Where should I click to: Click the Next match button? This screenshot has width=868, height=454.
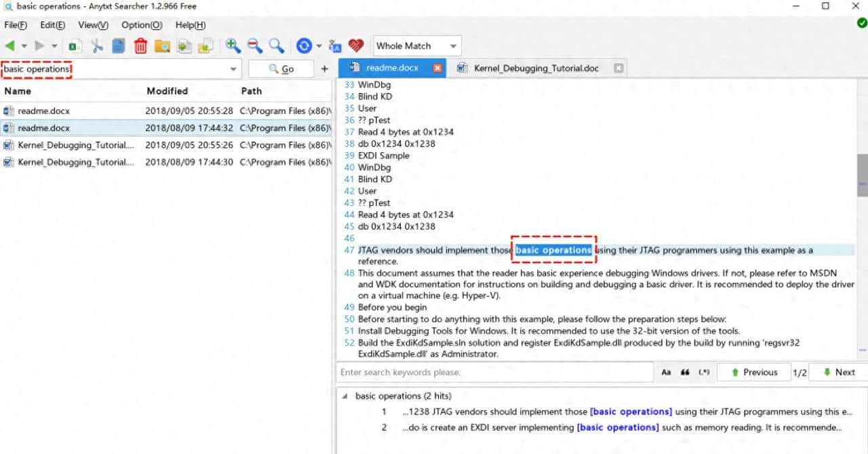coord(839,372)
